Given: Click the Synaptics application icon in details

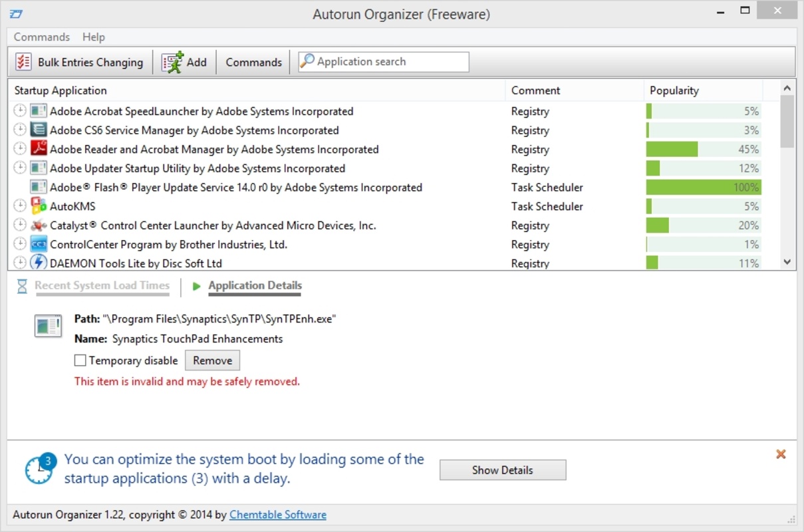Looking at the screenshot, I should click(48, 326).
